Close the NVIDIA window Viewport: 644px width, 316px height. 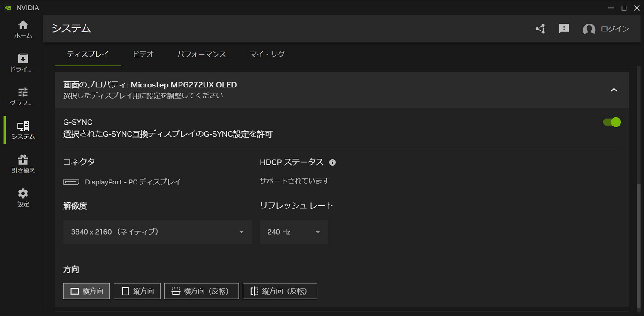click(637, 8)
